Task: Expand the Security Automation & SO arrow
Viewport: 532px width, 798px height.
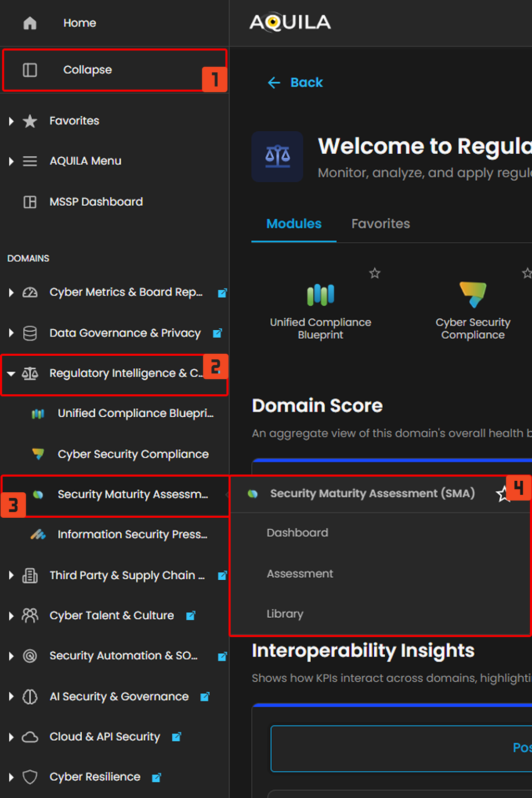Action: pos(11,656)
